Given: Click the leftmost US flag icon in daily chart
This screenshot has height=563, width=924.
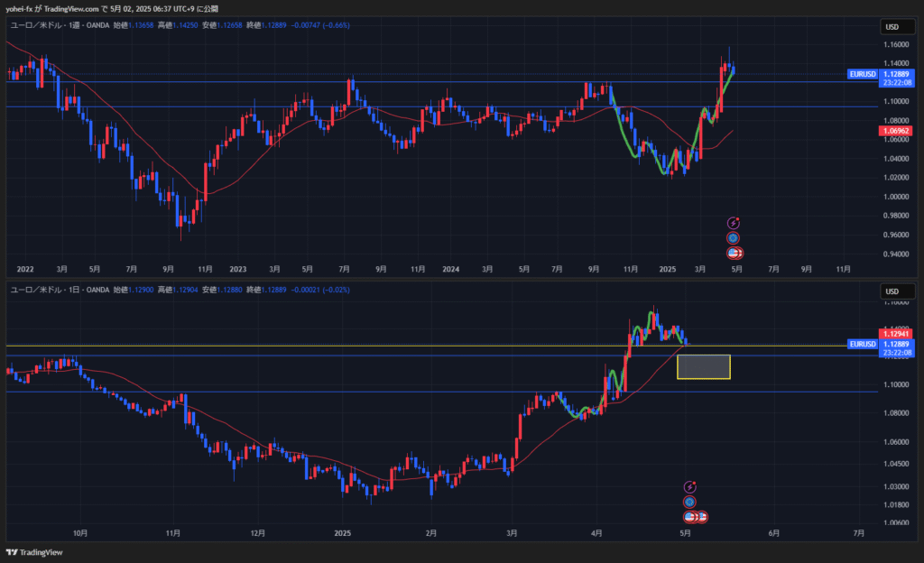Looking at the screenshot, I should click(689, 517).
